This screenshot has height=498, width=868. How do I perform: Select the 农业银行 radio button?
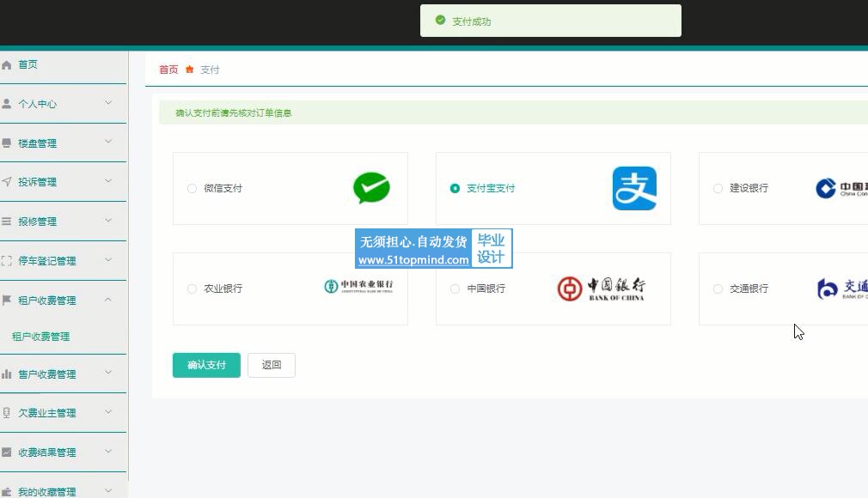coord(192,288)
